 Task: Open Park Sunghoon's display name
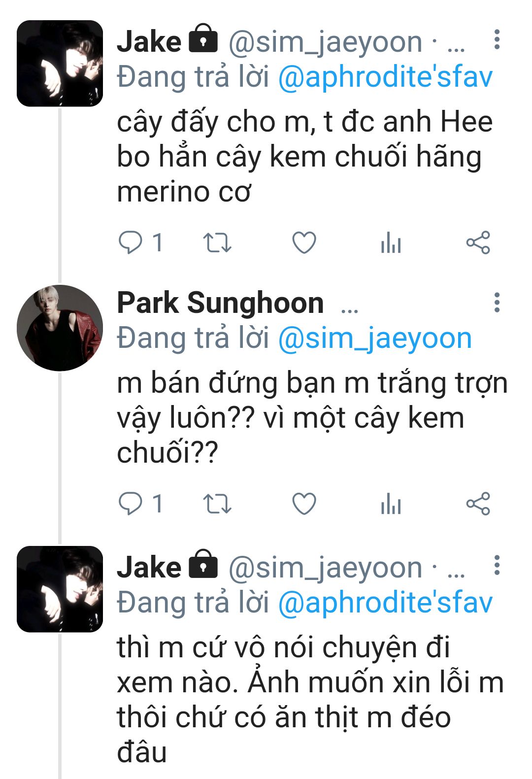point(220,303)
